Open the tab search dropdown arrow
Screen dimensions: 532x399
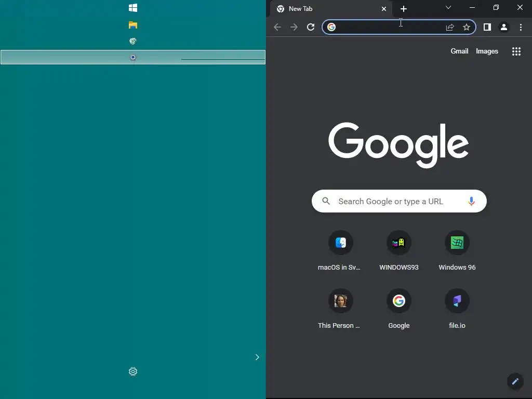[448, 7]
